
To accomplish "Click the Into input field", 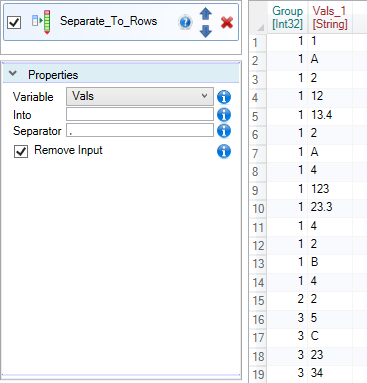I will [x=140, y=114].
